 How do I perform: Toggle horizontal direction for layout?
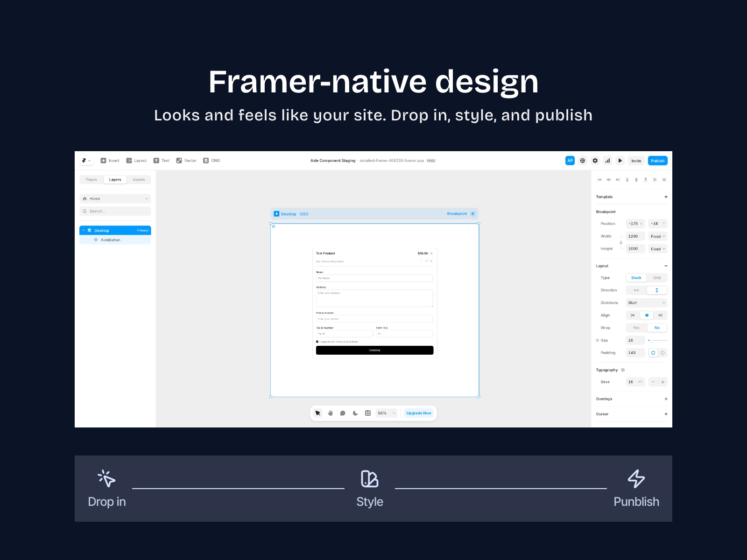point(636,290)
